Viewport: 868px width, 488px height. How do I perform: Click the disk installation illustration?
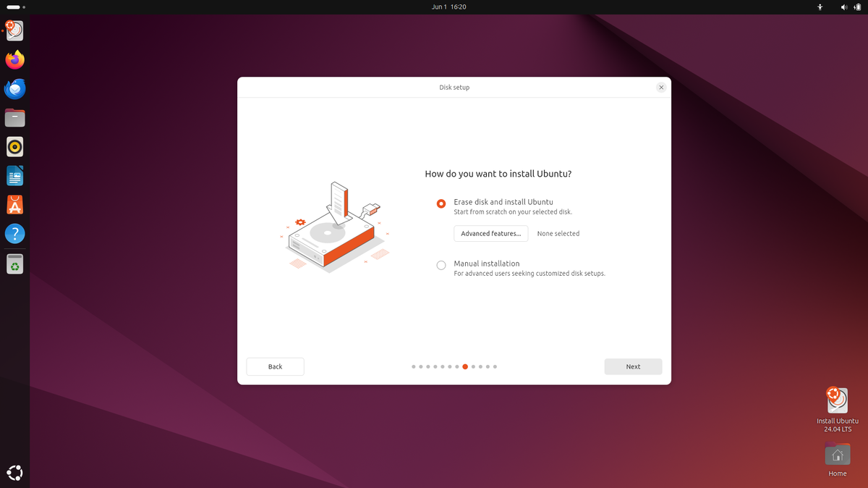(x=335, y=227)
